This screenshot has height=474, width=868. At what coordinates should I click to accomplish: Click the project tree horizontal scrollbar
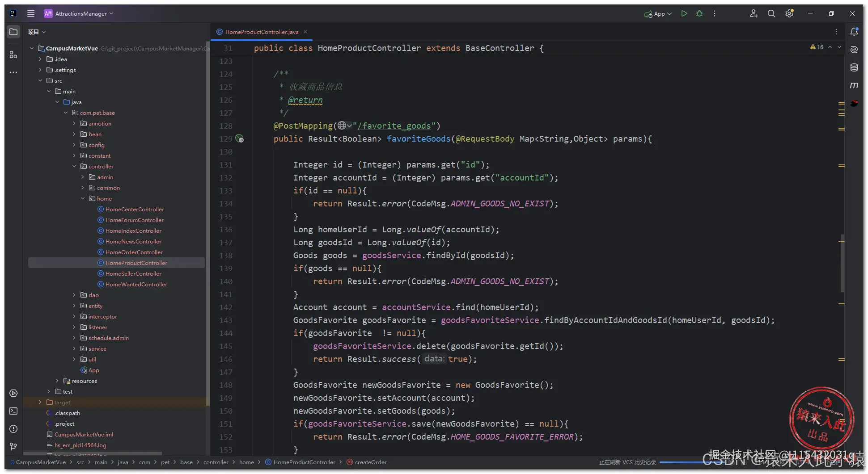click(x=93, y=453)
